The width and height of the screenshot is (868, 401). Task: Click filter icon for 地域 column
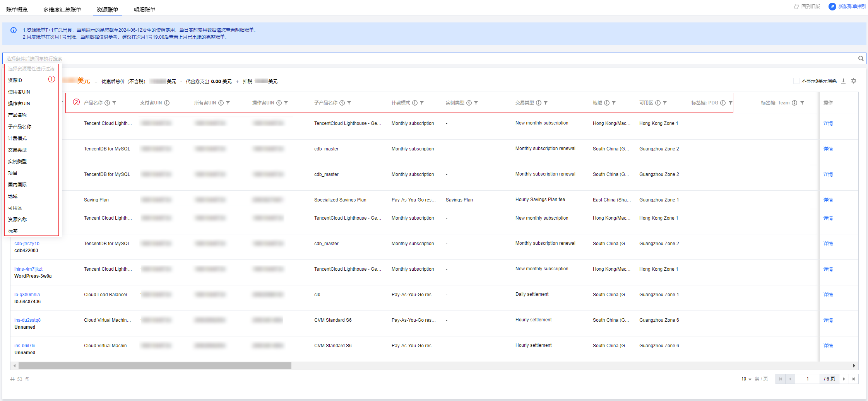pyautogui.click(x=614, y=103)
